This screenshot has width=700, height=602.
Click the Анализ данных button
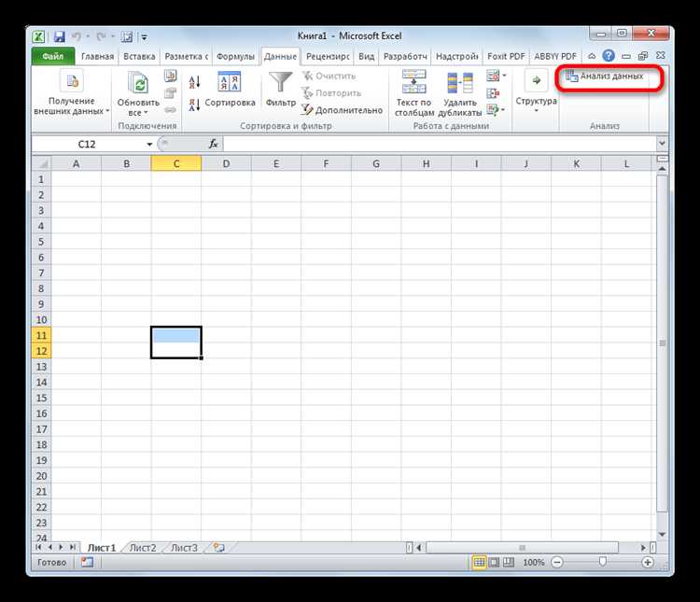605,77
